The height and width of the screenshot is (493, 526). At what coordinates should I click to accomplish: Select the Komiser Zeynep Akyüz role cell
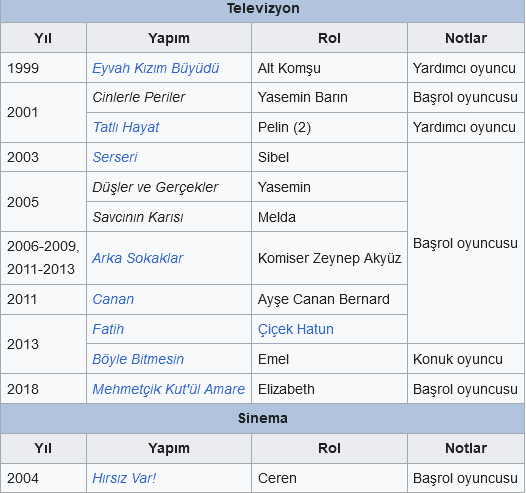(329, 258)
